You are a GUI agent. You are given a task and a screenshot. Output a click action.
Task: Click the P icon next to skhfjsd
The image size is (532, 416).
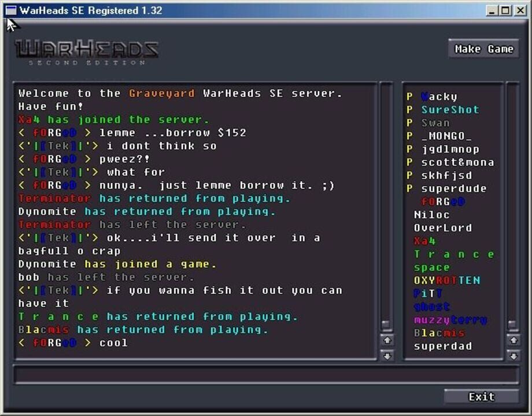pyautogui.click(x=409, y=175)
